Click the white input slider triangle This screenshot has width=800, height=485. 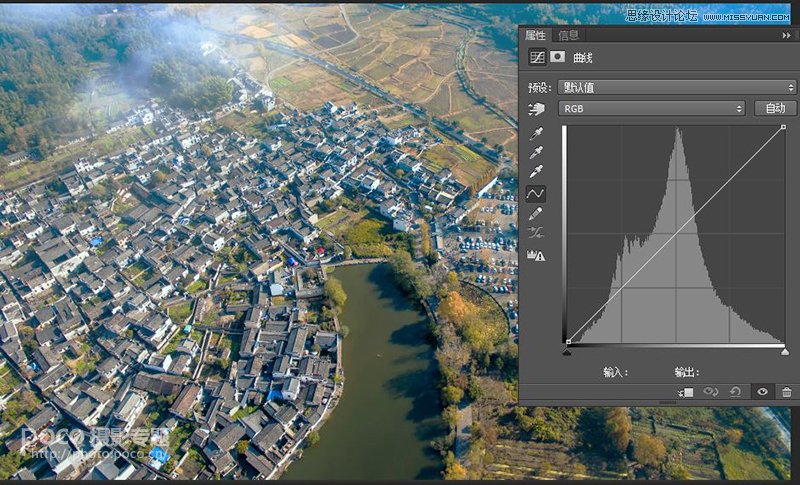[785, 351]
